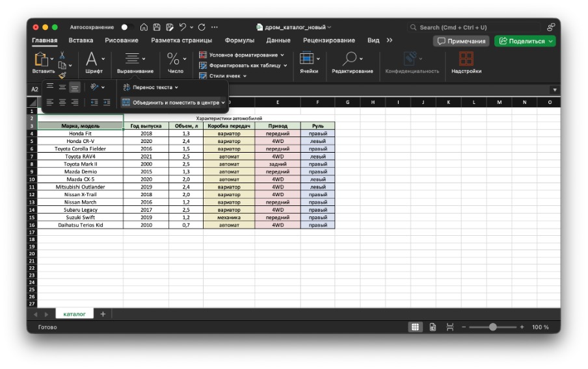The width and height of the screenshot is (588, 369).
Task: Open the Число number format group
Action: tap(176, 62)
